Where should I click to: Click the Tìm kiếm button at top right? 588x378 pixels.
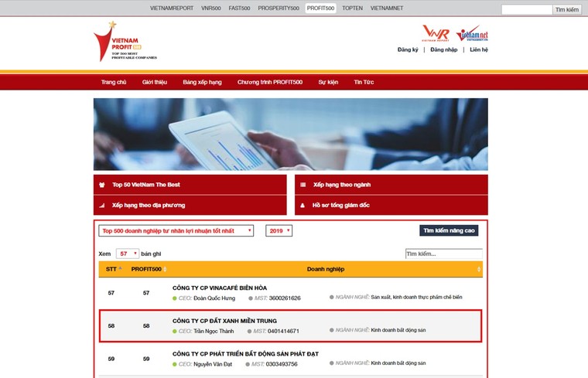tap(566, 10)
